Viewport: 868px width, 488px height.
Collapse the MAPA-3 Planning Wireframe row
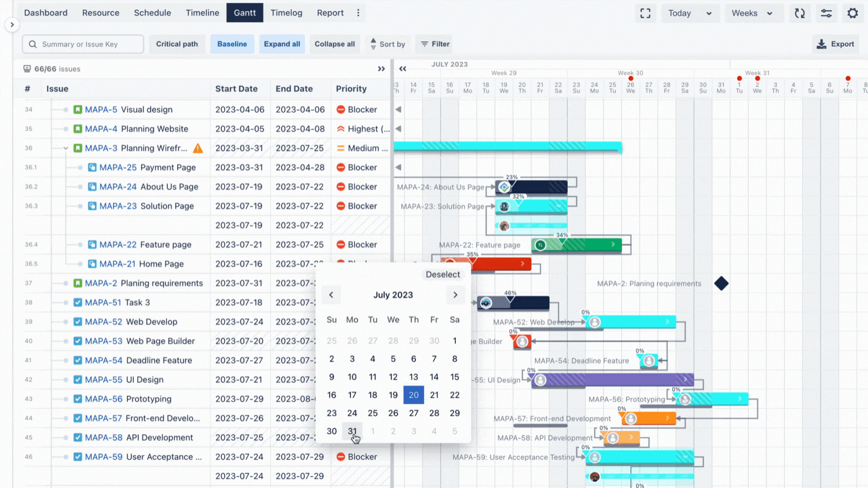[66, 148]
